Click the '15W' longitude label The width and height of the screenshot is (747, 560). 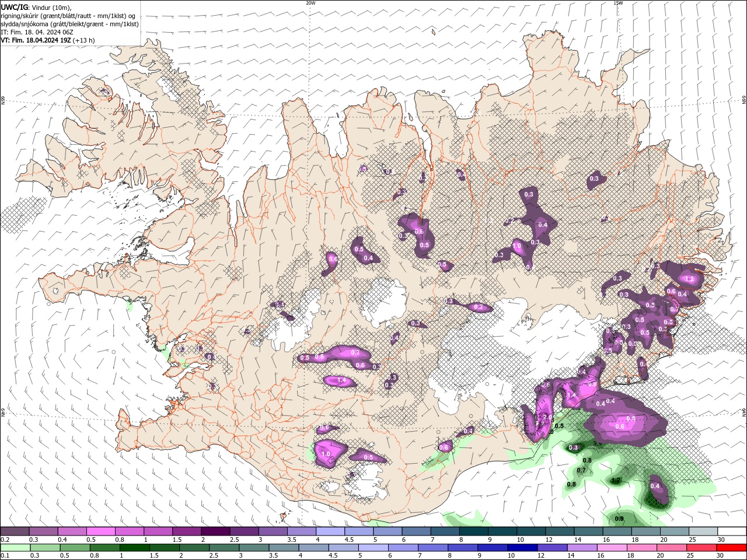point(618,3)
